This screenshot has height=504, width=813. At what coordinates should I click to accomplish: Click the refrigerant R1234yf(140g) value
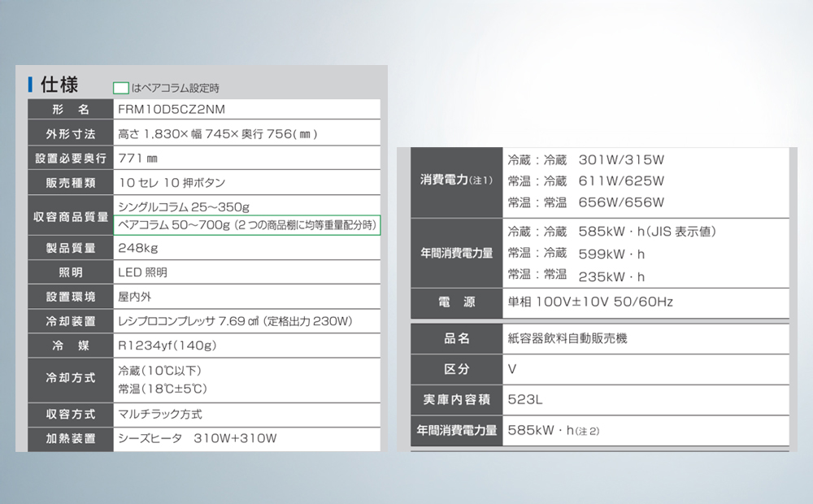[167, 345]
